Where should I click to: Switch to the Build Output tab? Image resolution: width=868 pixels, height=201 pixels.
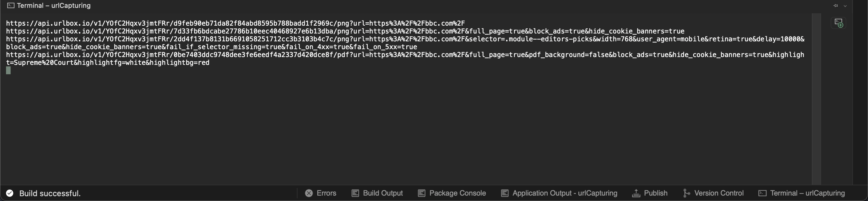coord(383,193)
